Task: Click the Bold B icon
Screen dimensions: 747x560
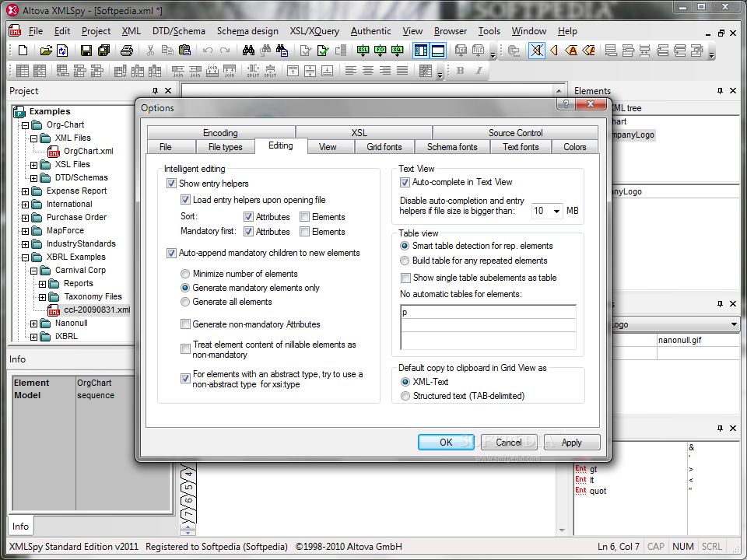Action: click(460, 71)
